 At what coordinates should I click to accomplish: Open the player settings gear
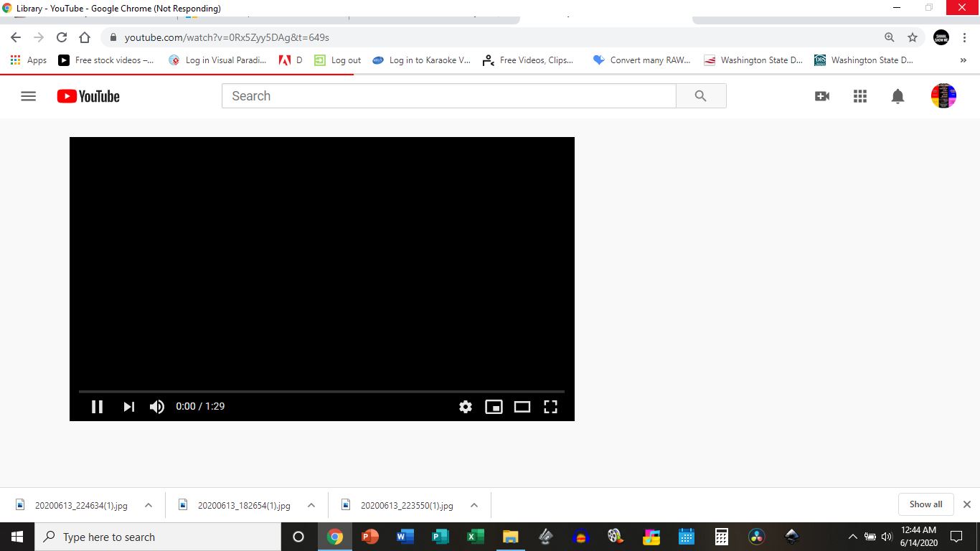[x=466, y=407]
